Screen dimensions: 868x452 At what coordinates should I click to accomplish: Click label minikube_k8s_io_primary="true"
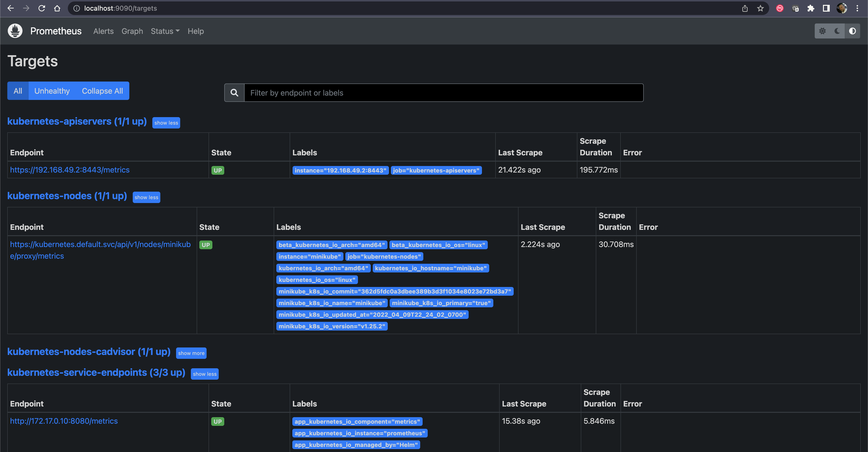442,303
